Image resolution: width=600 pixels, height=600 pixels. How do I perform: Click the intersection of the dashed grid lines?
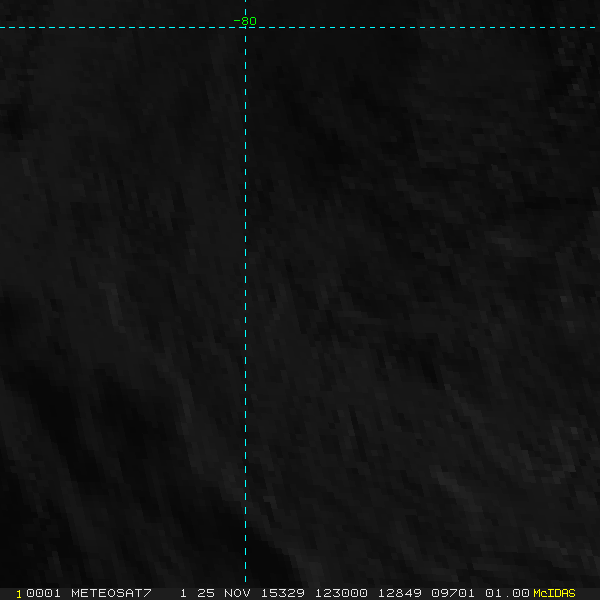point(245,28)
